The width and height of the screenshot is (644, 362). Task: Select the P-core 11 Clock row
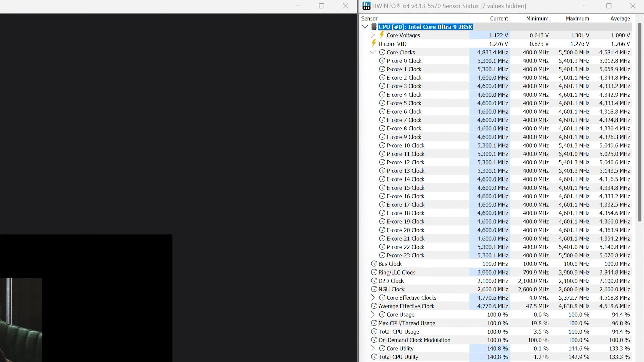(x=496, y=154)
